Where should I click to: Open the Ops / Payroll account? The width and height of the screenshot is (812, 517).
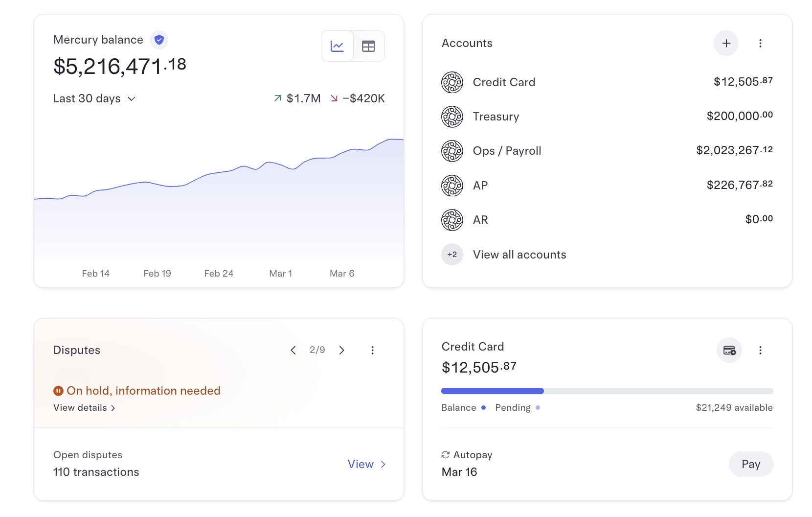607,151
